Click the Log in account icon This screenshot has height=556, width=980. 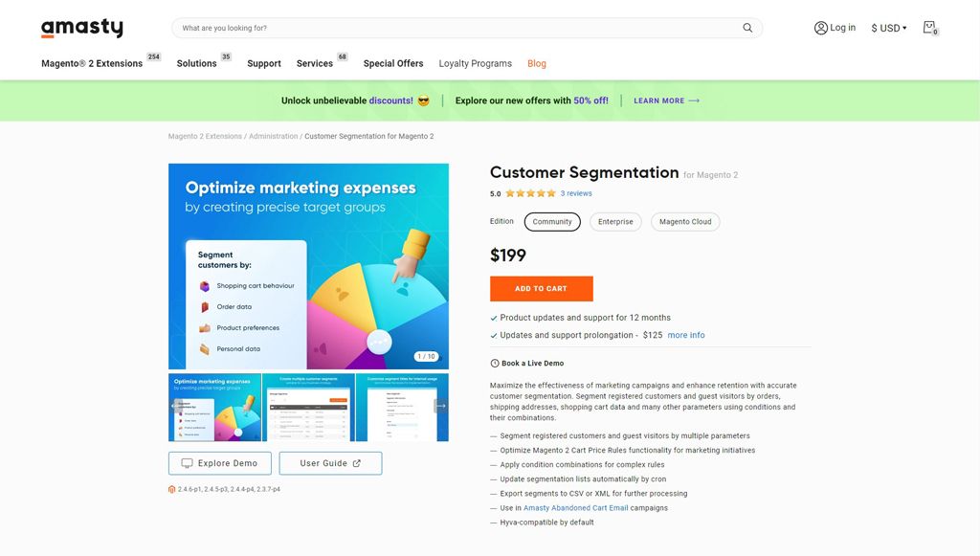(x=821, y=28)
